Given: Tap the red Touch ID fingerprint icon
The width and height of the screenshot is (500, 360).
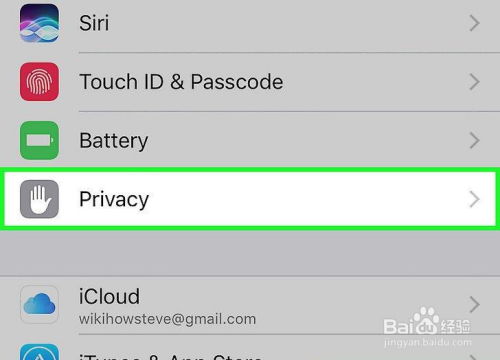Looking at the screenshot, I should tap(39, 82).
